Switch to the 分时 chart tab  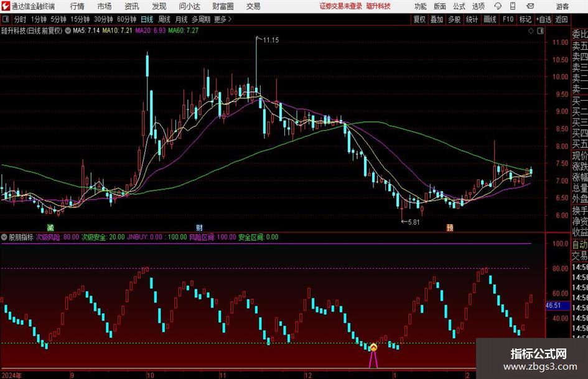click(21, 19)
